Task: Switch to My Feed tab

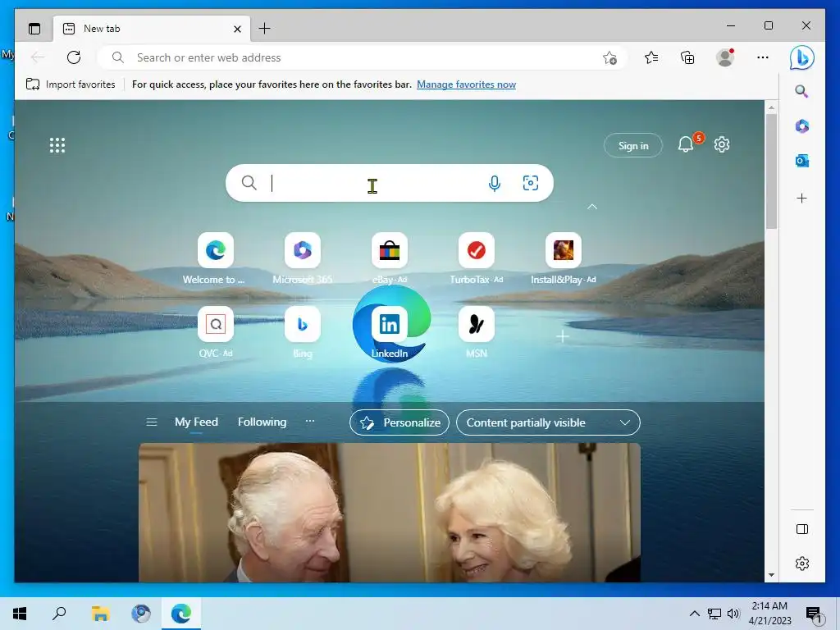Action: [x=196, y=422]
